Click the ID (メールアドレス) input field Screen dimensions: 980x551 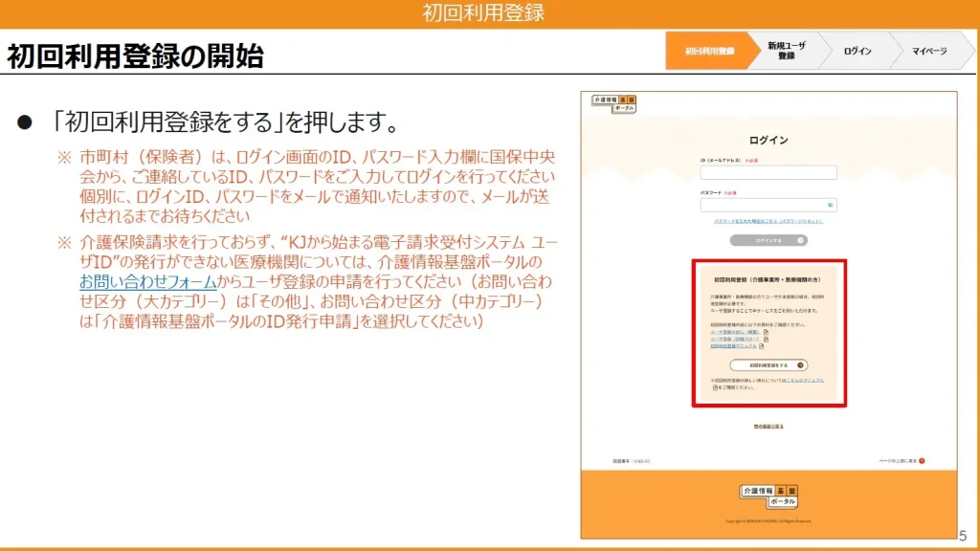pyautogui.click(x=768, y=173)
